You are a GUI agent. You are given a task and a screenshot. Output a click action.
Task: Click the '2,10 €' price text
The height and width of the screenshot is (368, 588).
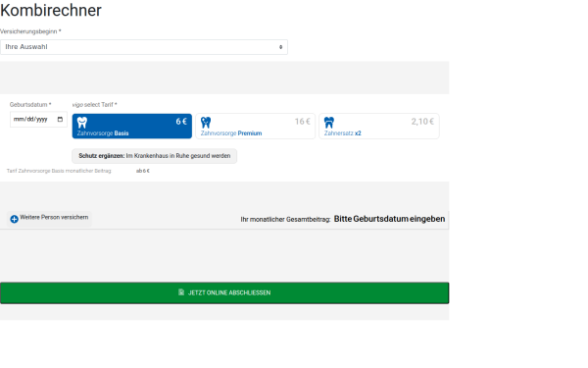422,122
